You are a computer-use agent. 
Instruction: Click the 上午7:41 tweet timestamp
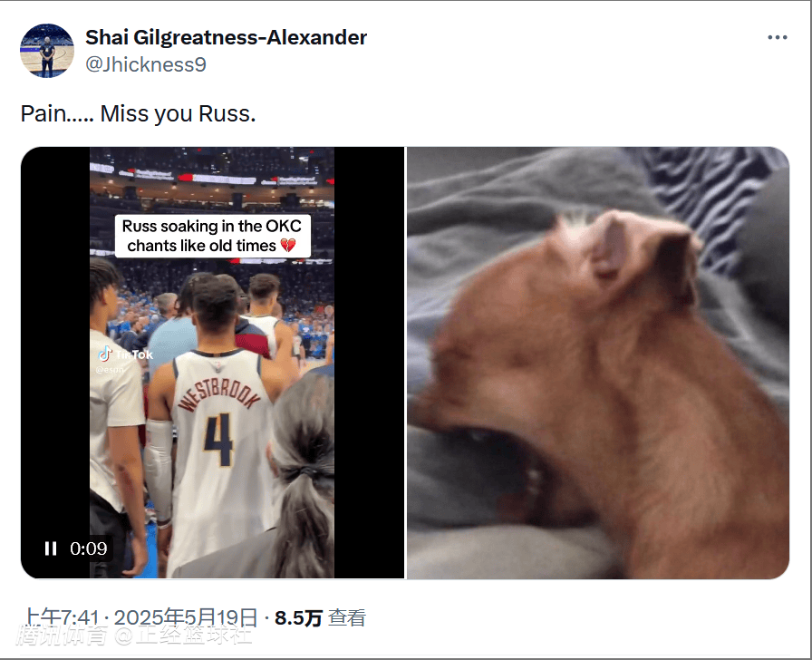click(61, 617)
